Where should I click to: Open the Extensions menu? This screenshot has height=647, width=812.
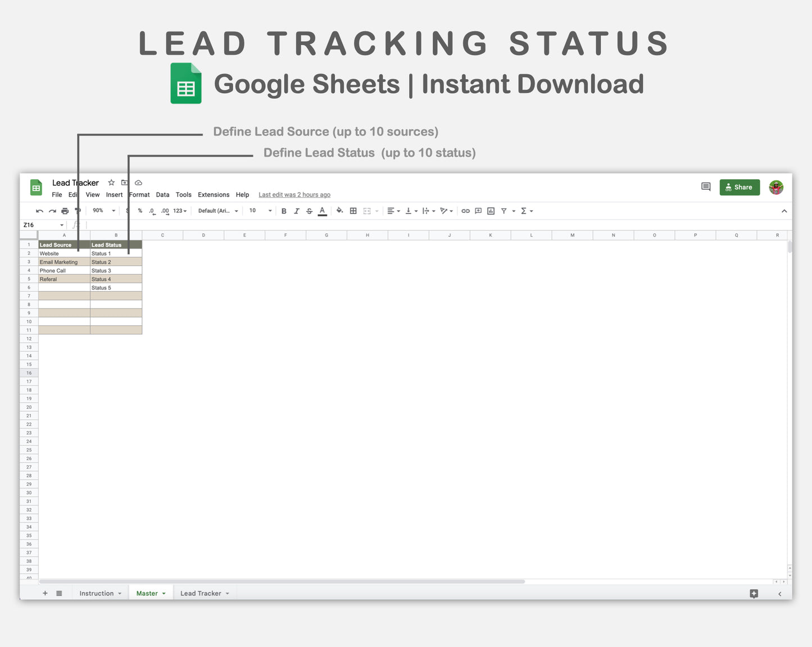pyautogui.click(x=214, y=195)
